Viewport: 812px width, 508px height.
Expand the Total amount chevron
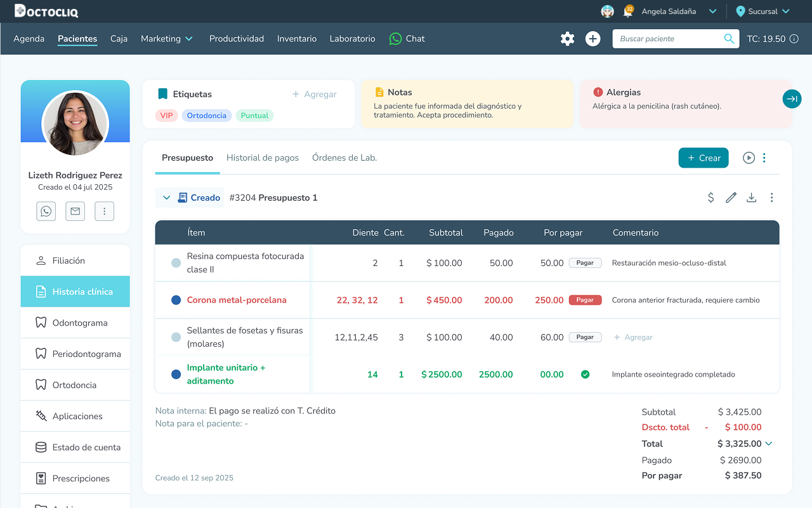(x=769, y=444)
